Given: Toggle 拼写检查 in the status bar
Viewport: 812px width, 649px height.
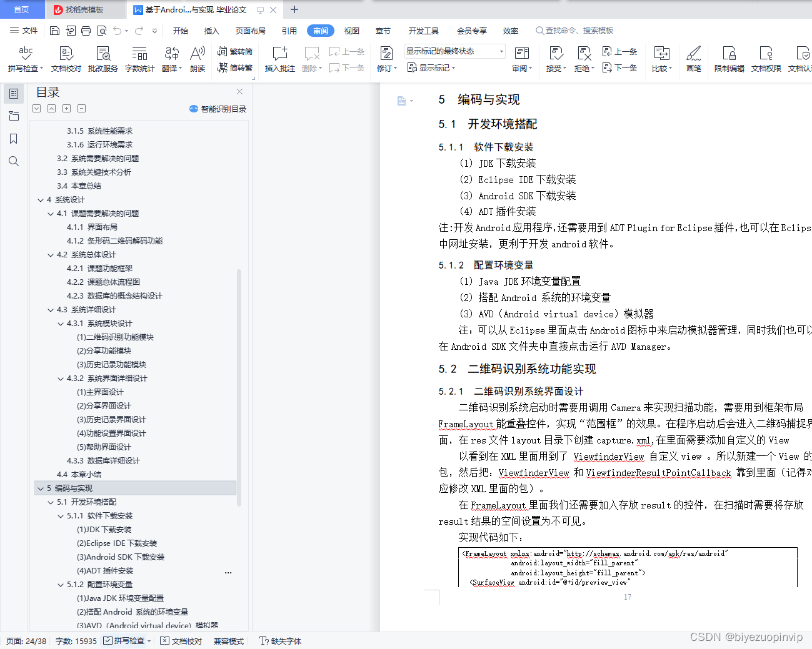Looking at the screenshot, I should 124,641.
